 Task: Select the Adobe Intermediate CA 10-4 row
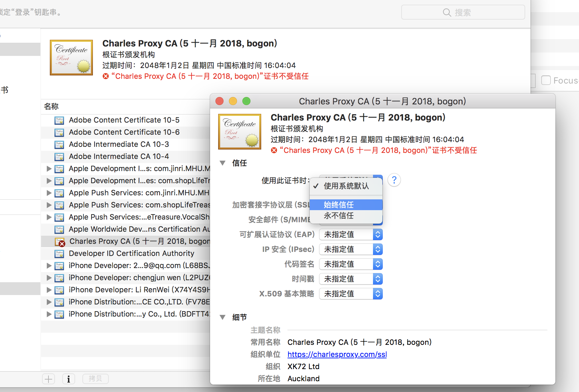pyautogui.click(x=126, y=156)
